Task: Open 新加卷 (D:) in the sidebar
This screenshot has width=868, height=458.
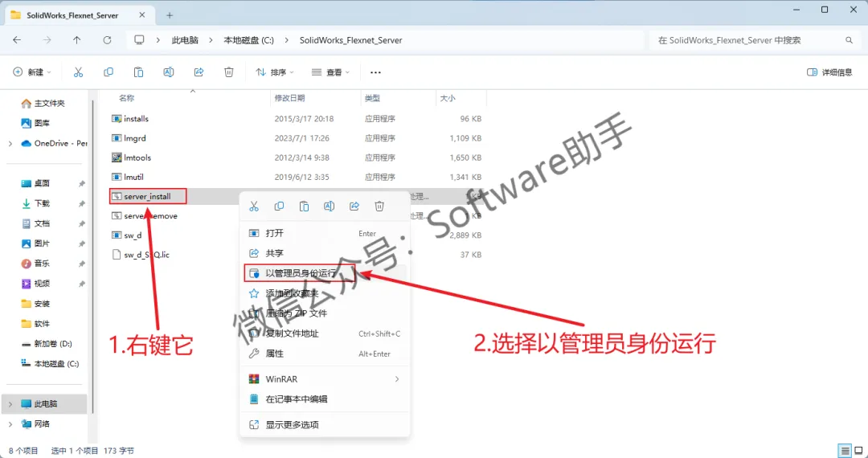Action: click(x=47, y=344)
